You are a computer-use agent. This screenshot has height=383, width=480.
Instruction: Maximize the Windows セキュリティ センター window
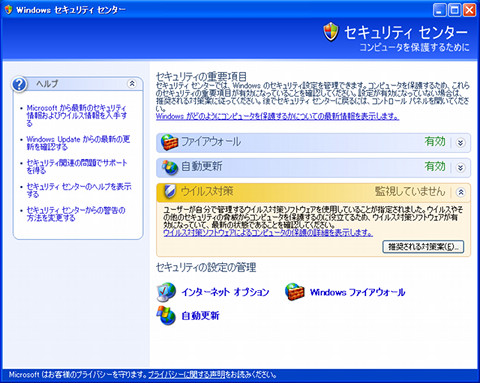click(455, 10)
